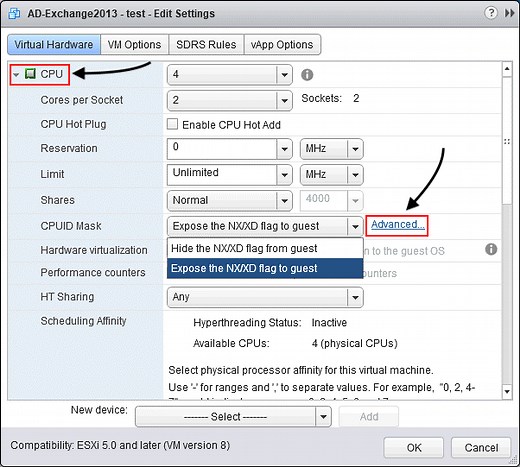
Task: Click the New device: label
Action: pos(99,410)
